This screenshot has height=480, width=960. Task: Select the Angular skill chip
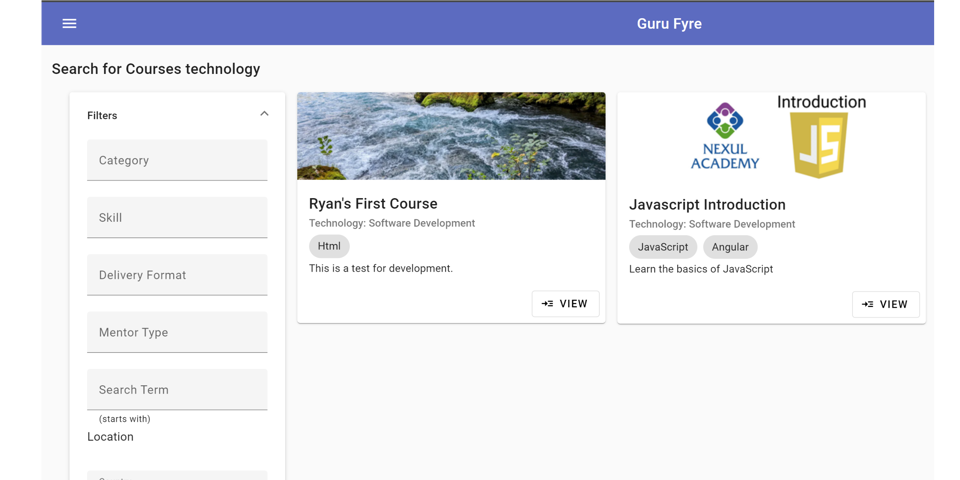tap(730, 247)
